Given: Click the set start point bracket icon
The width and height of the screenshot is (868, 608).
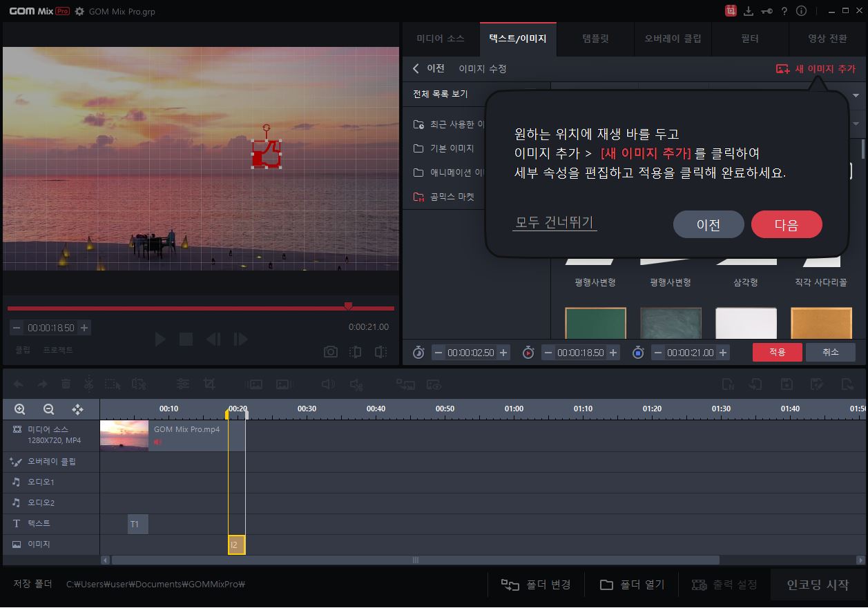Looking at the screenshot, I should coord(355,352).
